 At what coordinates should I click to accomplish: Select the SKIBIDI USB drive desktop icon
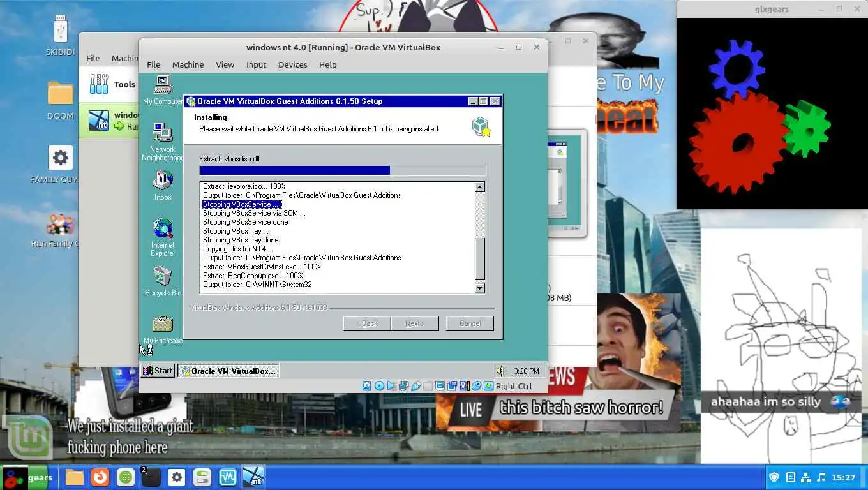pos(60,35)
